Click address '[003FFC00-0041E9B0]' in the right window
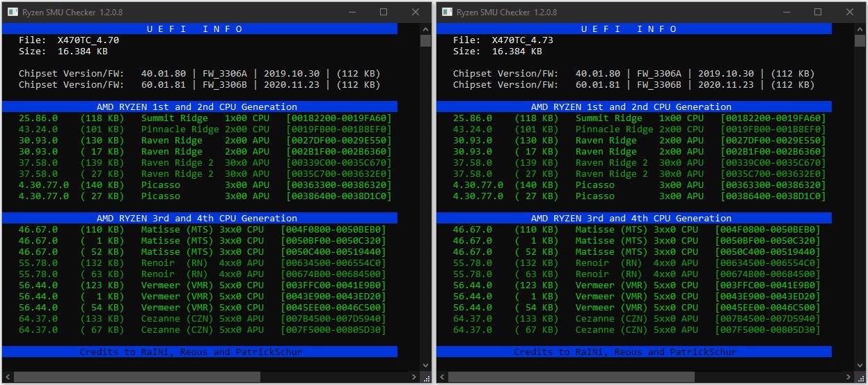Screen dimensions: 868x385 pyautogui.click(x=768, y=285)
